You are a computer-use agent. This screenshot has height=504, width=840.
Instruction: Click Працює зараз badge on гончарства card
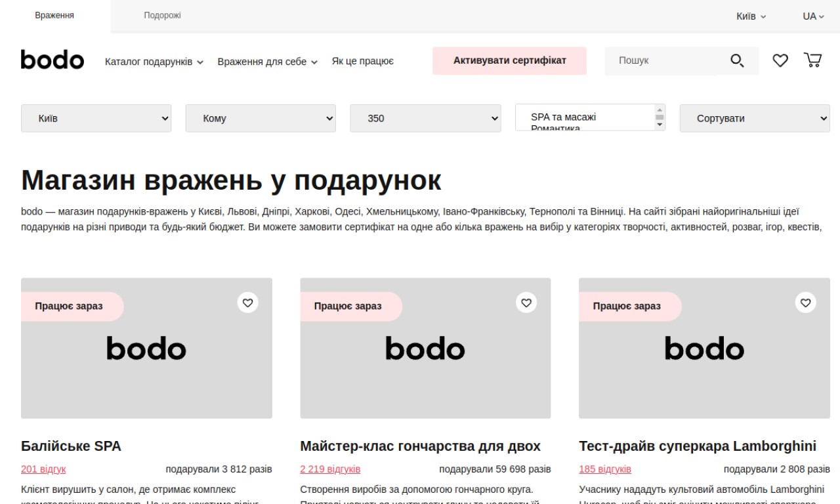351,306
